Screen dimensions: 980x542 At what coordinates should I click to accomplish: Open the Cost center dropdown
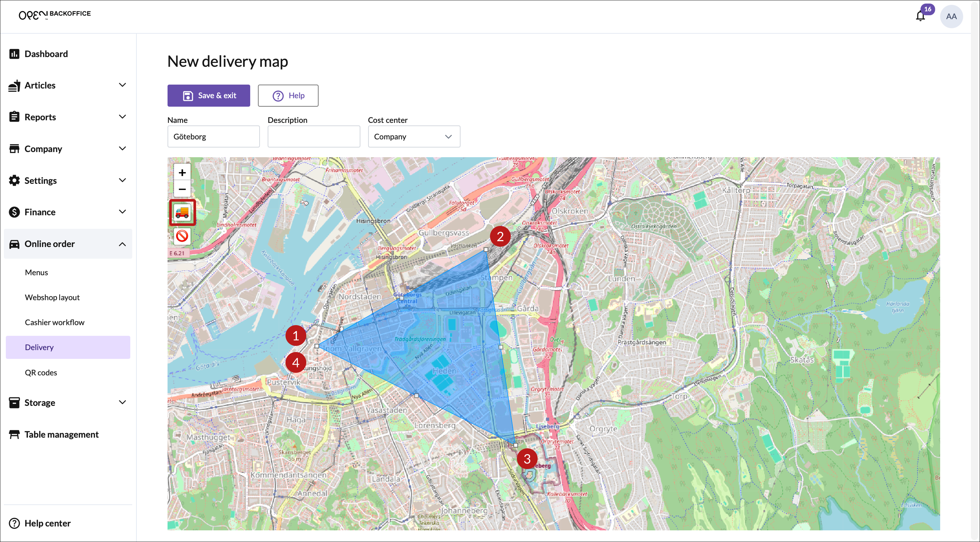[x=414, y=137]
